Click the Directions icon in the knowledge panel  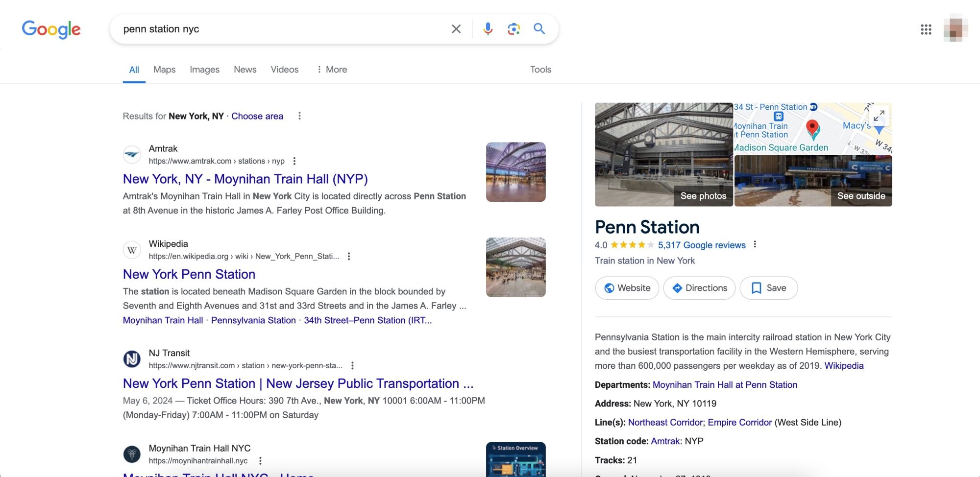tap(677, 288)
